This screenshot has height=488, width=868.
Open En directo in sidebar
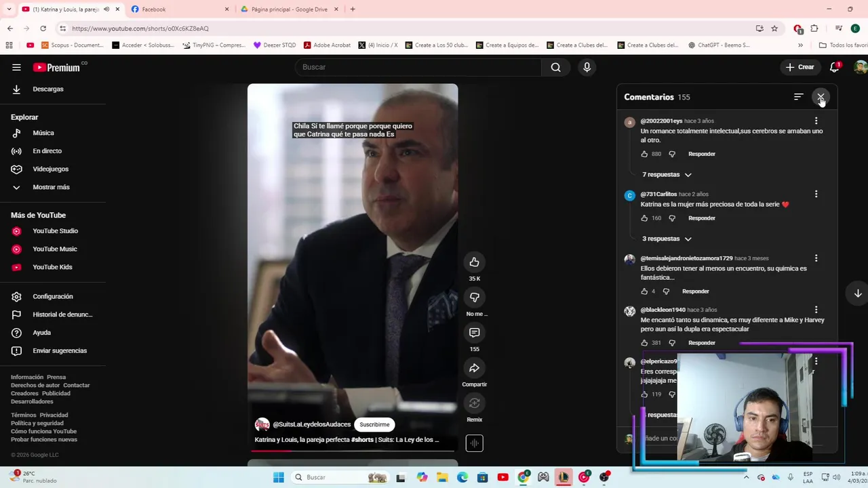[x=47, y=151]
